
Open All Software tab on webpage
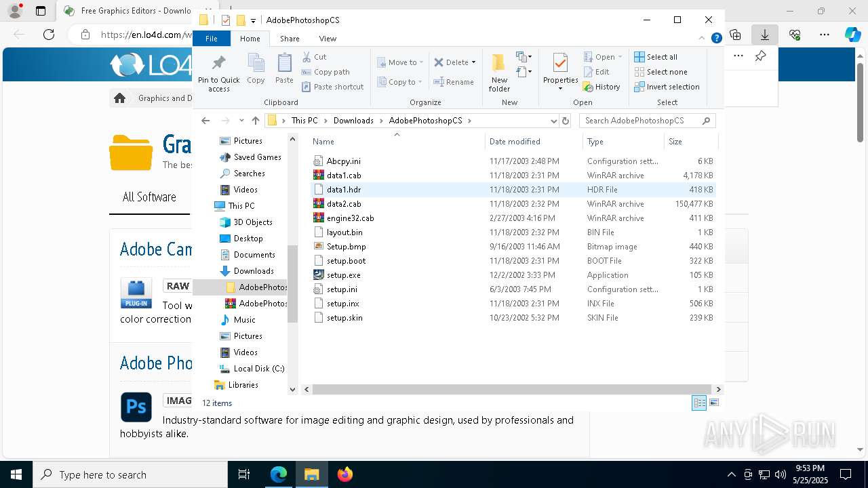coord(149,197)
